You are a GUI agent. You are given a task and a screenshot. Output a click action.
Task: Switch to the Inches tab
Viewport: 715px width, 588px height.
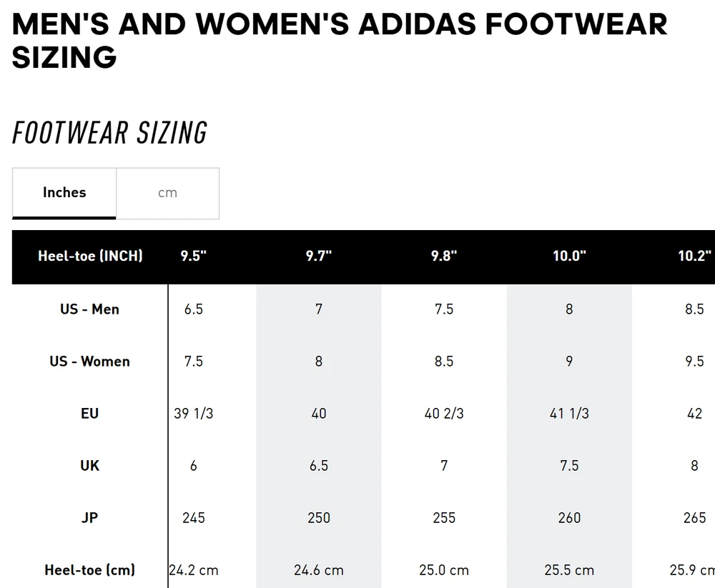coord(64,193)
